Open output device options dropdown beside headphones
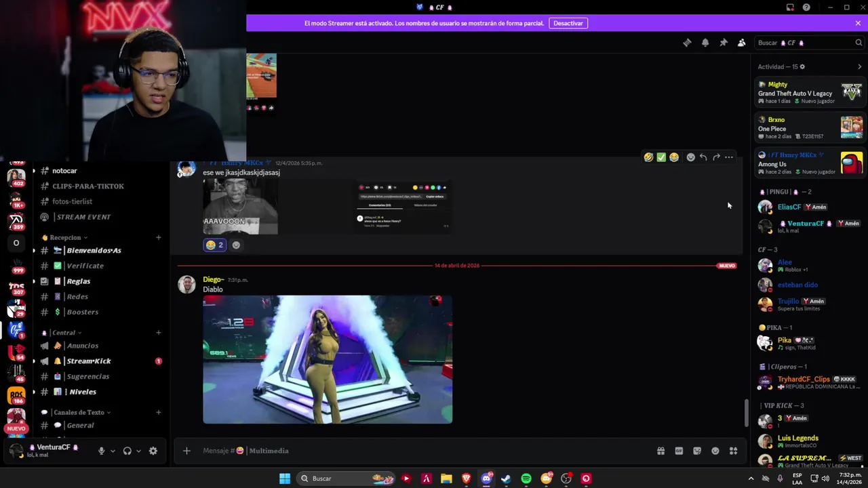Image resolution: width=868 pixels, height=488 pixels. tap(138, 451)
